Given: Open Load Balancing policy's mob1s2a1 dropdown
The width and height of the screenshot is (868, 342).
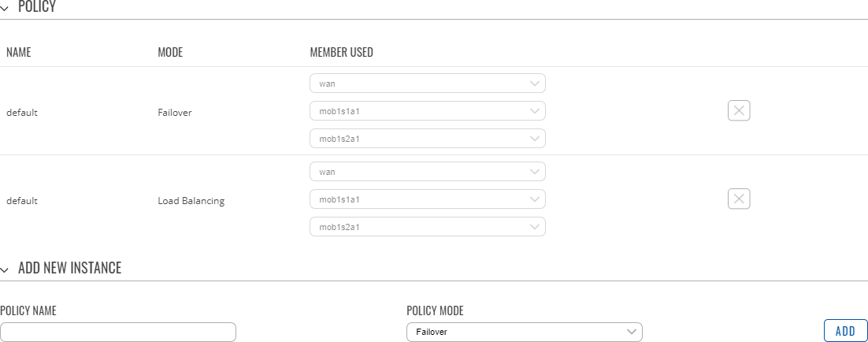Looking at the screenshot, I should (427, 227).
